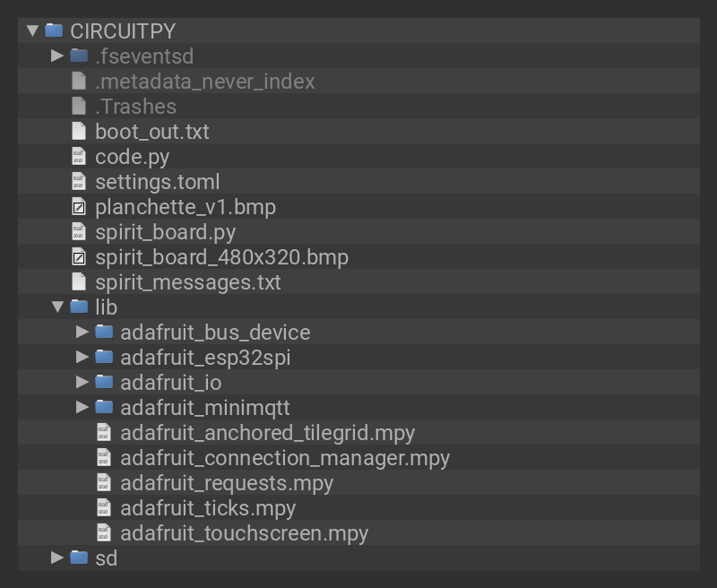Select the spirit_messages.txt file
The image size is (717, 588).
(187, 282)
